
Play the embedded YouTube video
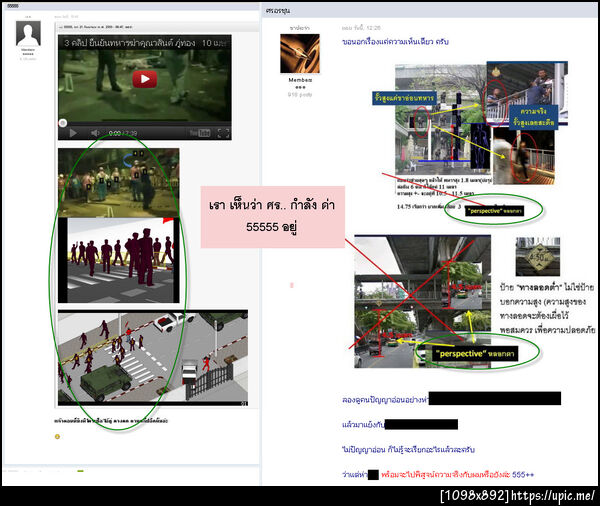pos(144,79)
